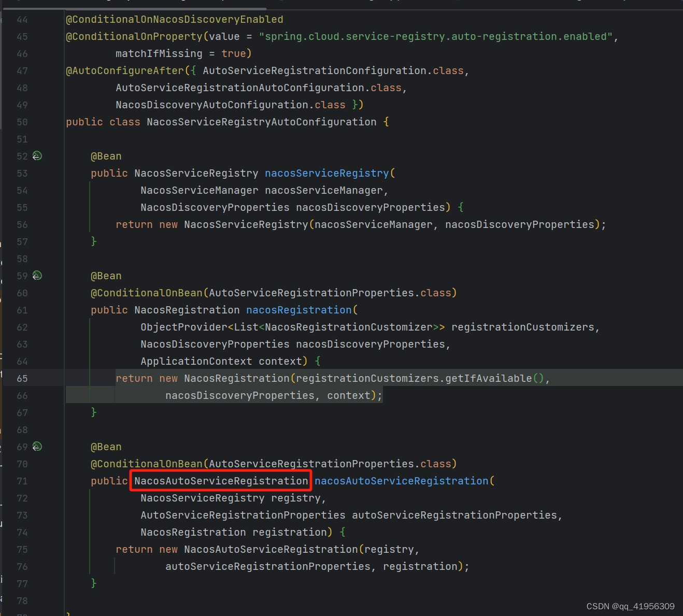Click line number 71 in the gutter
This screenshot has width=683, height=616.
pyautogui.click(x=22, y=481)
